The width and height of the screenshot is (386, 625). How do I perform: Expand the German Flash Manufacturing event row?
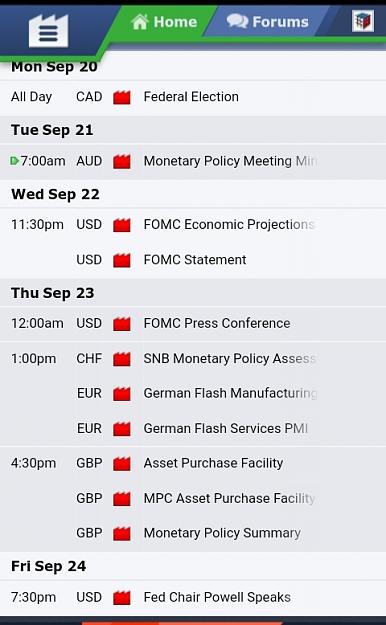pyautogui.click(x=230, y=393)
